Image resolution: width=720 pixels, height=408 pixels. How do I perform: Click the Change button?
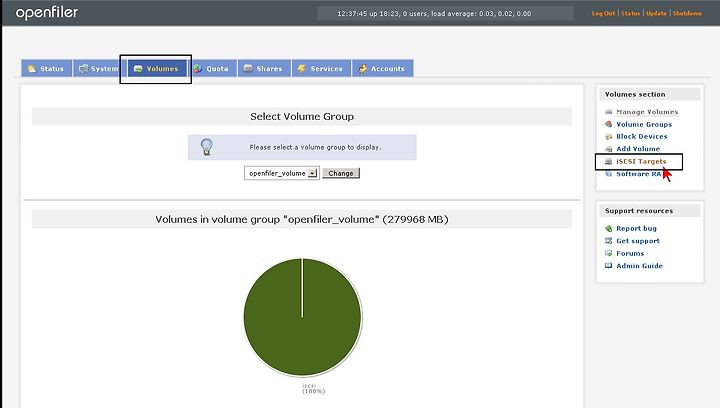[x=341, y=173]
